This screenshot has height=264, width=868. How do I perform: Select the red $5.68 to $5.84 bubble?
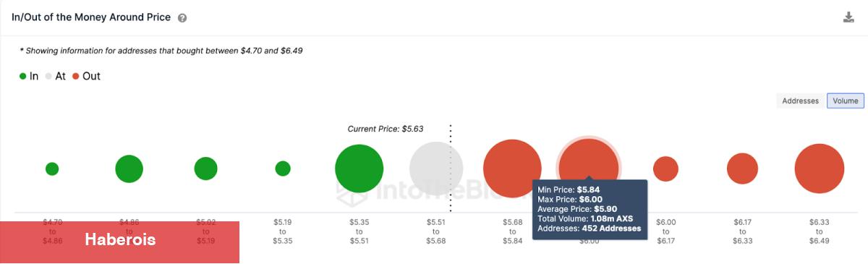(512, 169)
